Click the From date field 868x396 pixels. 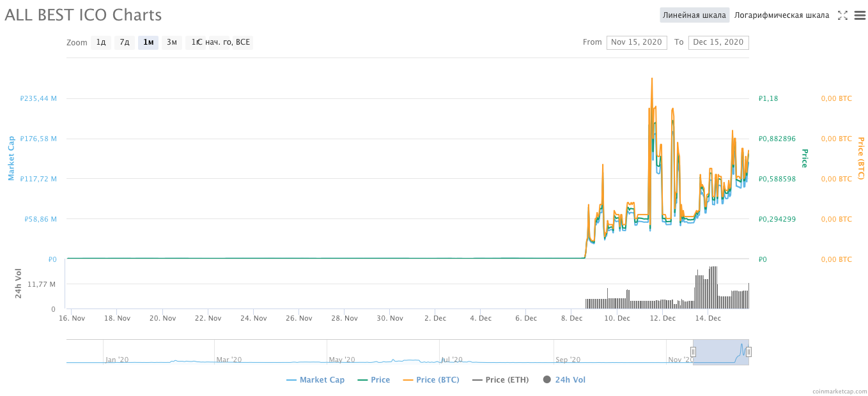pyautogui.click(x=636, y=42)
